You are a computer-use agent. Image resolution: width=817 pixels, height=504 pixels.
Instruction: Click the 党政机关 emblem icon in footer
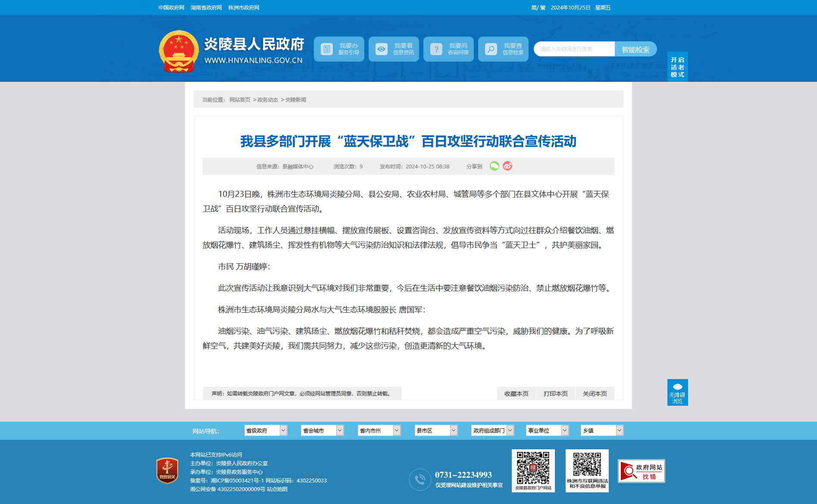click(167, 470)
